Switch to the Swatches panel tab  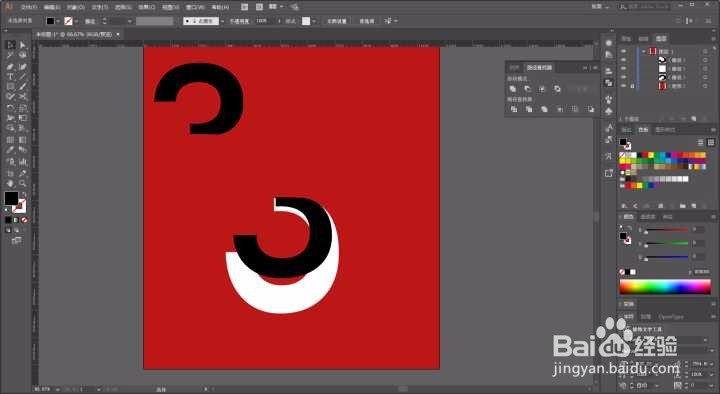point(643,130)
